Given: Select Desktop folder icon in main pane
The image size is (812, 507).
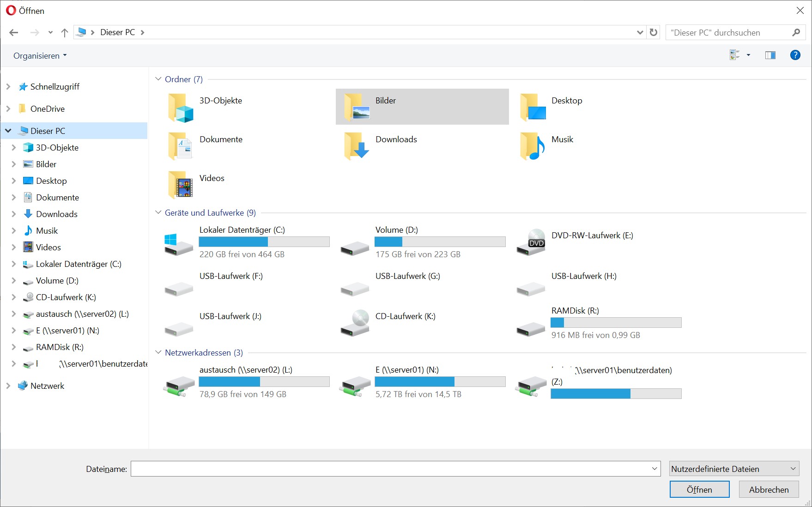Looking at the screenshot, I should [x=533, y=107].
